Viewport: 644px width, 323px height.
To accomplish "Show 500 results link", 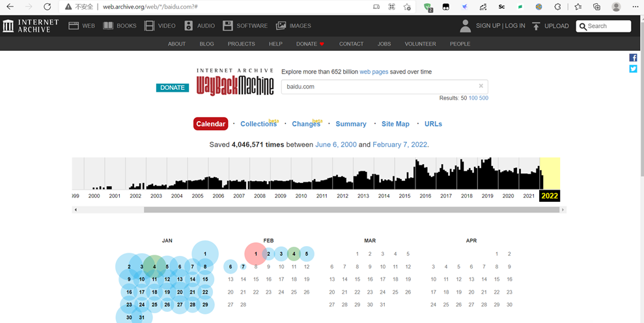I will (x=484, y=98).
